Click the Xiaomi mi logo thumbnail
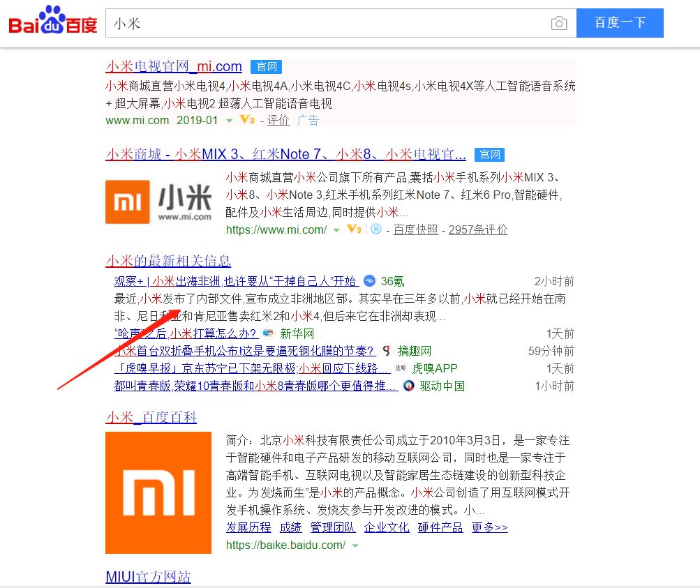The width and height of the screenshot is (700, 588). pos(158,202)
